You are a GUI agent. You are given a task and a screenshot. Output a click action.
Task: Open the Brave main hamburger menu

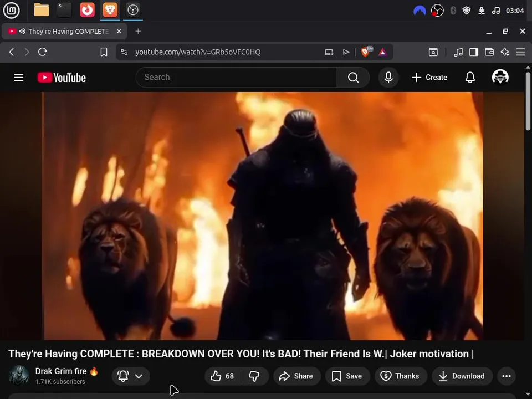tap(520, 52)
